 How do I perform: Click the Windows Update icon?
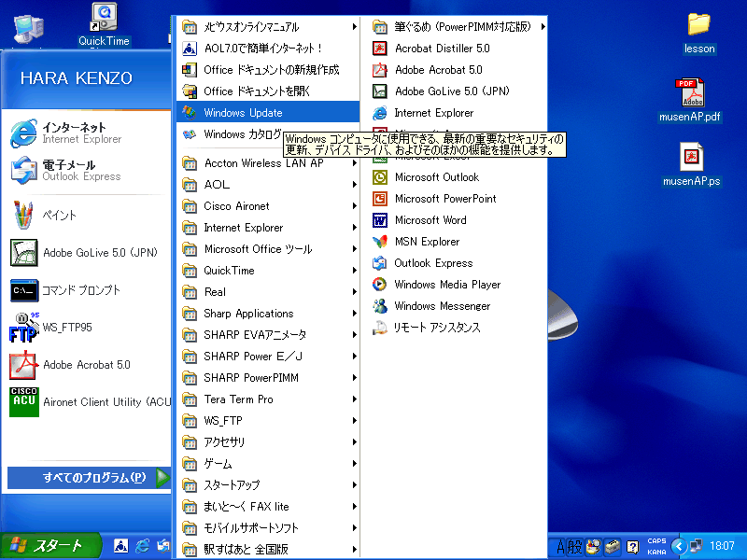pyautogui.click(x=190, y=113)
